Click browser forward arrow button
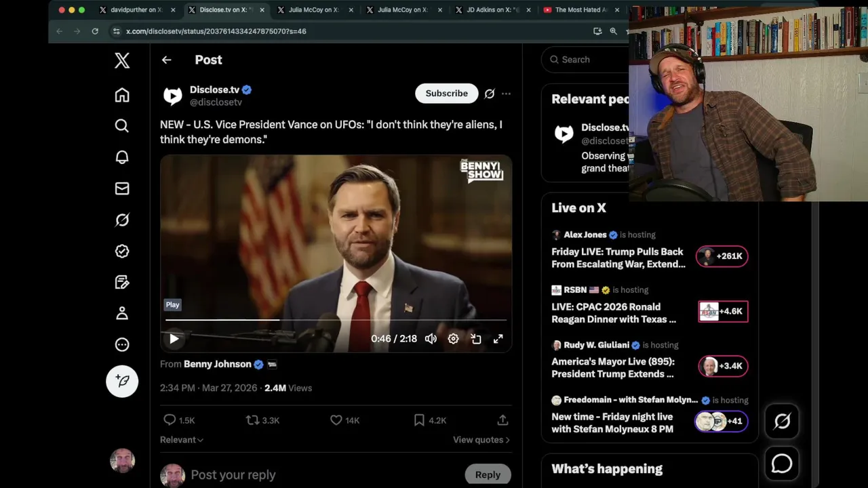868x488 pixels. (77, 31)
